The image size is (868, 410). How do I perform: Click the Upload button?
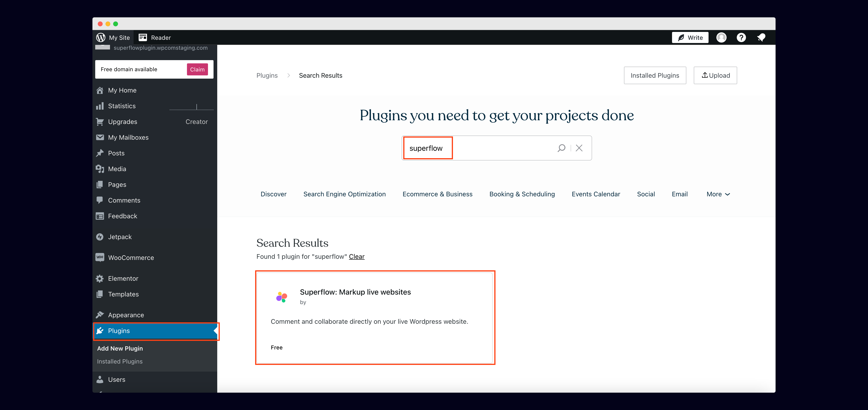[x=715, y=76]
